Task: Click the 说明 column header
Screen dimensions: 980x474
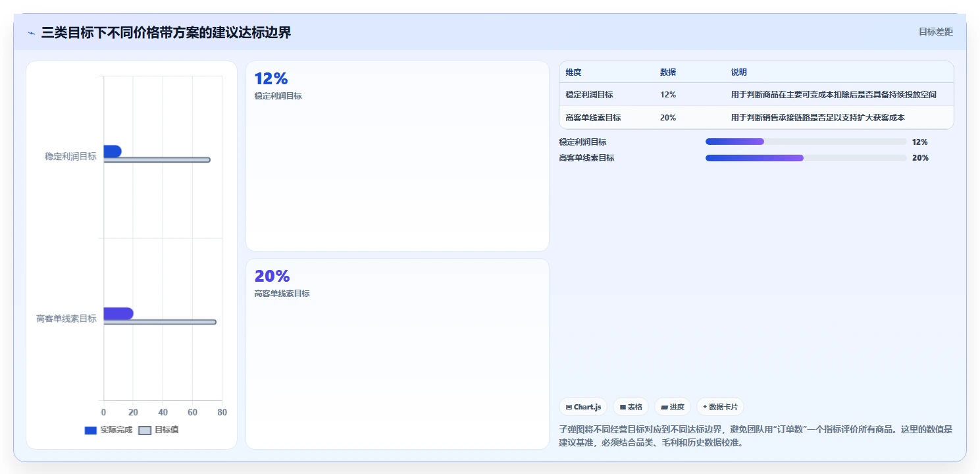Action: tap(739, 72)
